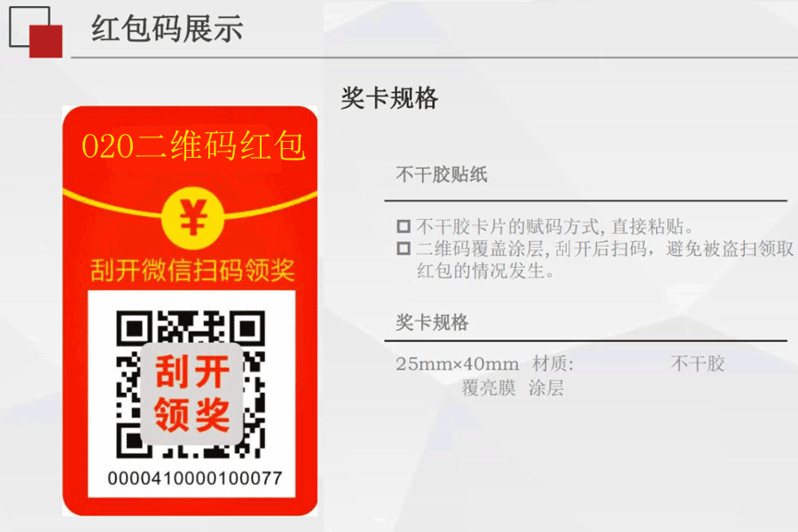Click the 020二维码红包 yellow title text
This screenshot has width=798, height=532.
click(x=193, y=146)
